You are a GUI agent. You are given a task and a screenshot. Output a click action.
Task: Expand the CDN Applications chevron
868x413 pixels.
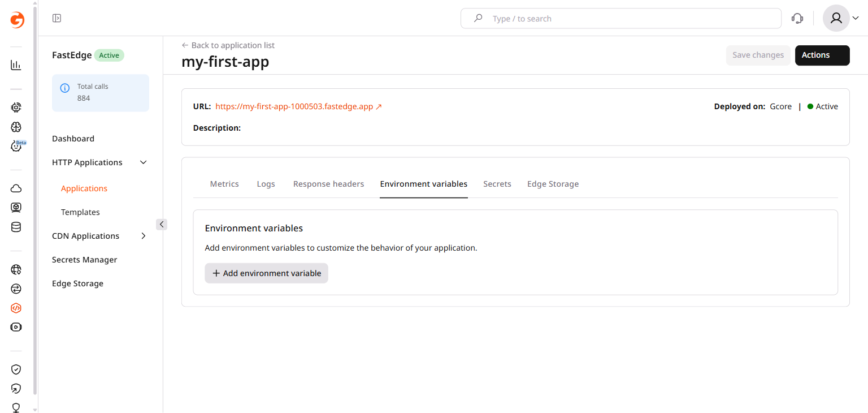coord(144,236)
